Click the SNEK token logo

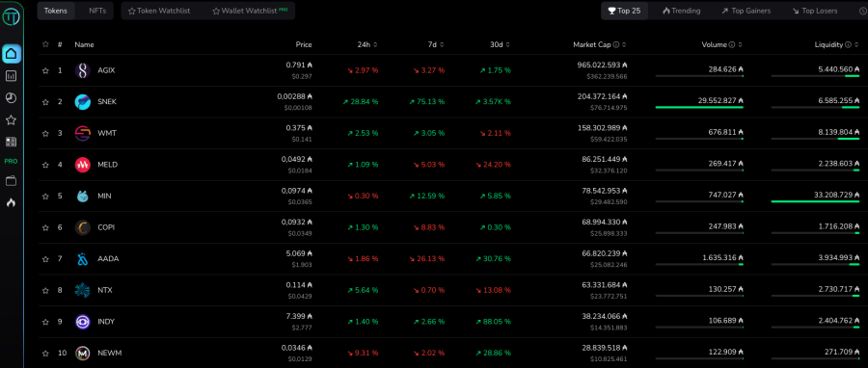point(83,102)
